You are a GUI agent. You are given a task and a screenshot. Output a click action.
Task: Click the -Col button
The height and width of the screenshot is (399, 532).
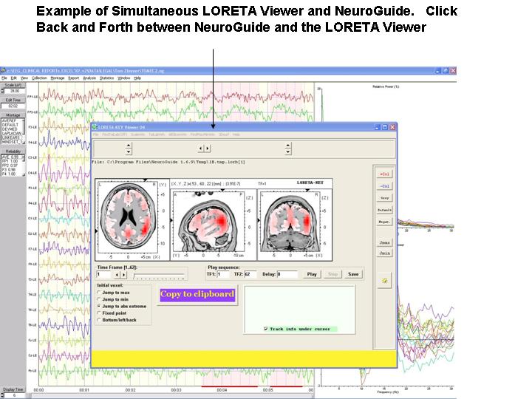pos(384,186)
